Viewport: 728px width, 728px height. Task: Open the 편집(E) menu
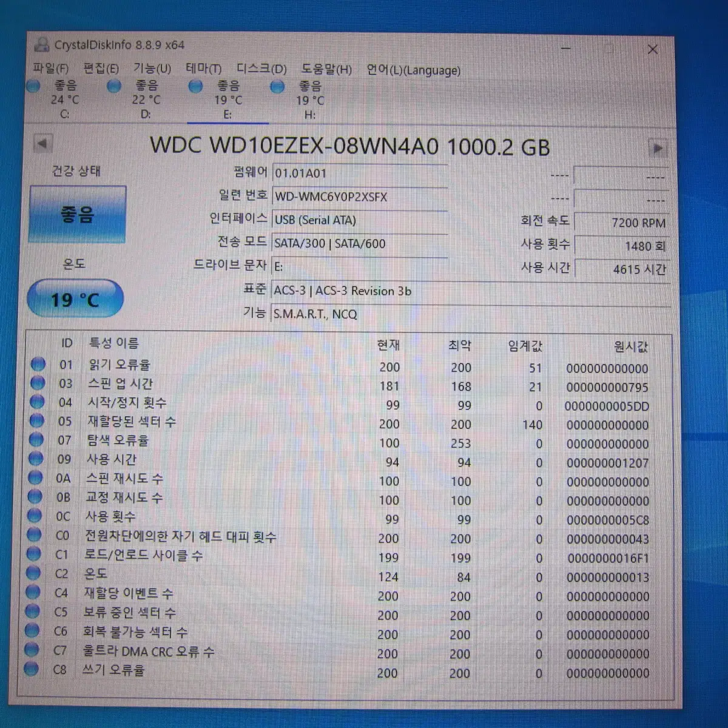101,69
